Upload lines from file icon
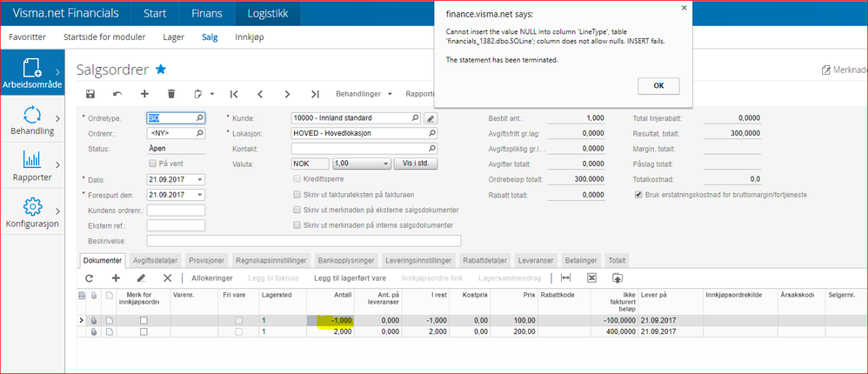Image resolution: width=868 pixels, height=374 pixels. (x=618, y=277)
